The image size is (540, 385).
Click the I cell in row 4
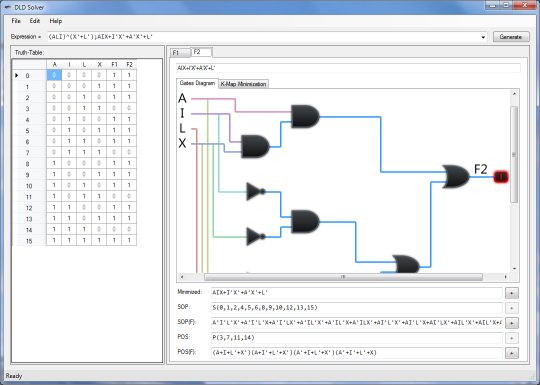tap(69, 119)
